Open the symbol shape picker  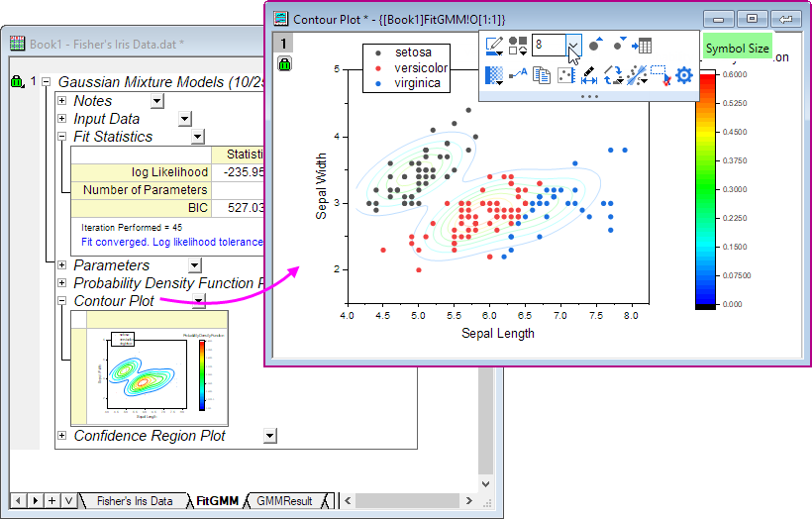click(518, 46)
